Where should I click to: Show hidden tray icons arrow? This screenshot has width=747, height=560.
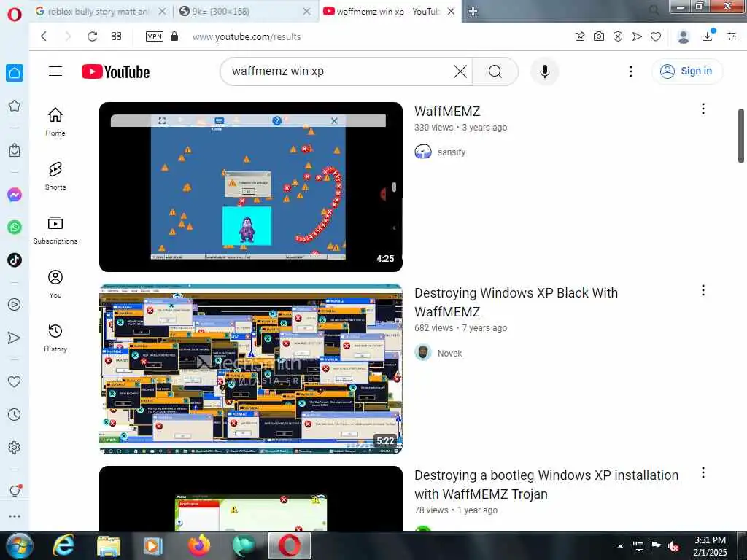point(620,547)
